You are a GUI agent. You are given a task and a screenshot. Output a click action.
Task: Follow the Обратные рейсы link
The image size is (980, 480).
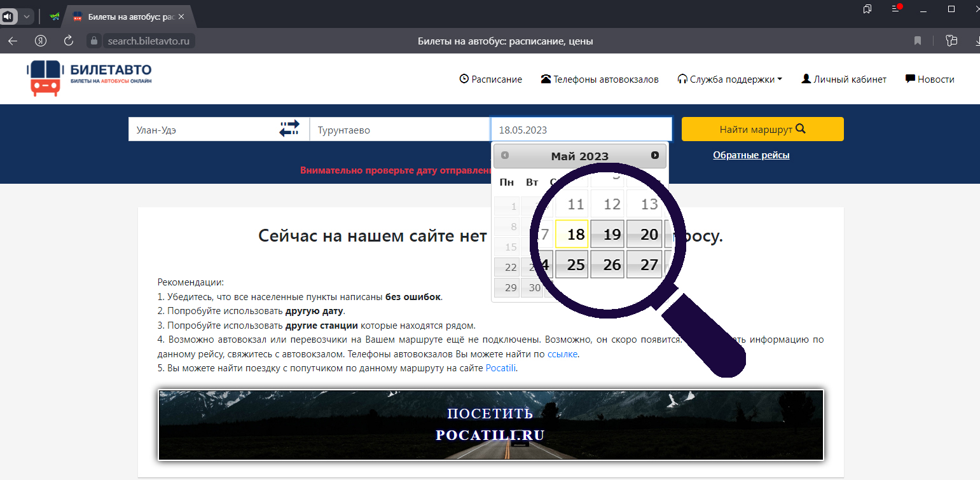click(751, 155)
